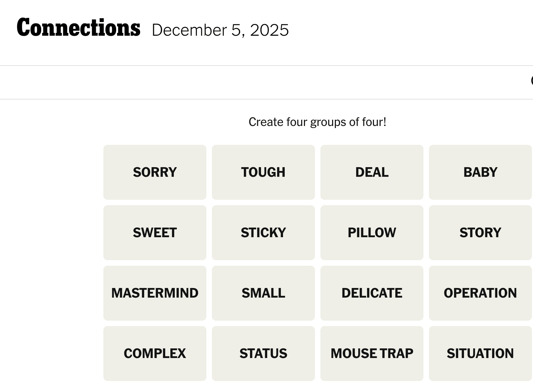Select the STATUS word tile
The image size is (533, 392).
263,353
